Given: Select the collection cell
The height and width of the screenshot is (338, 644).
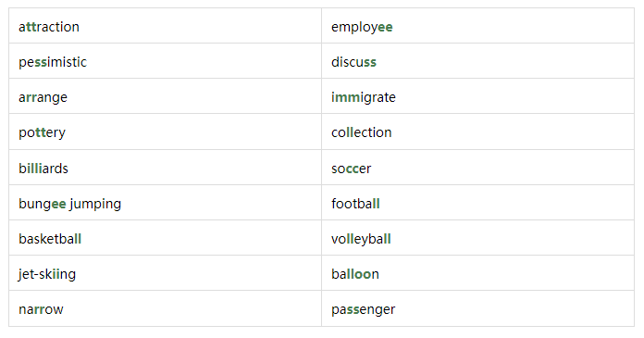Looking at the screenshot, I should [477, 132].
